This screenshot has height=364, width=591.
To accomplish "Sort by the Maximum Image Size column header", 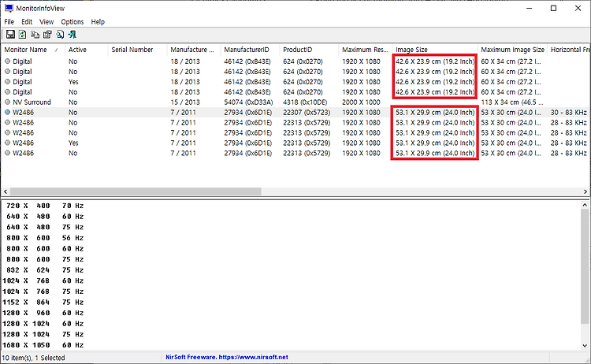I will (512, 50).
